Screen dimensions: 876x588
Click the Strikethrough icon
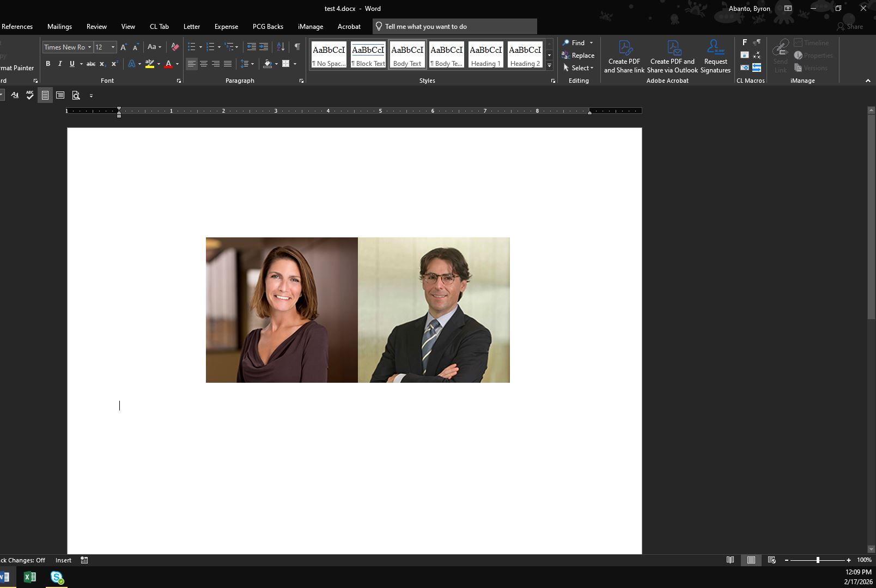pos(91,64)
